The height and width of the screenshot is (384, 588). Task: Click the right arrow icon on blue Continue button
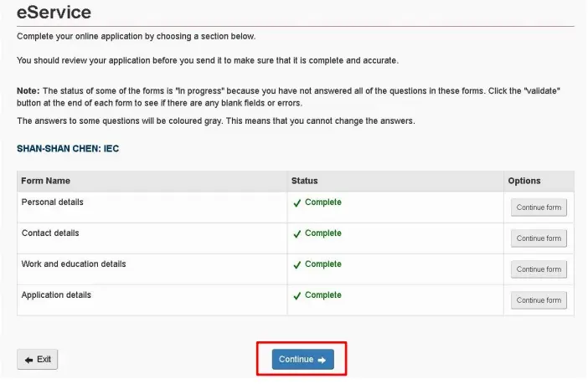[322, 360]
